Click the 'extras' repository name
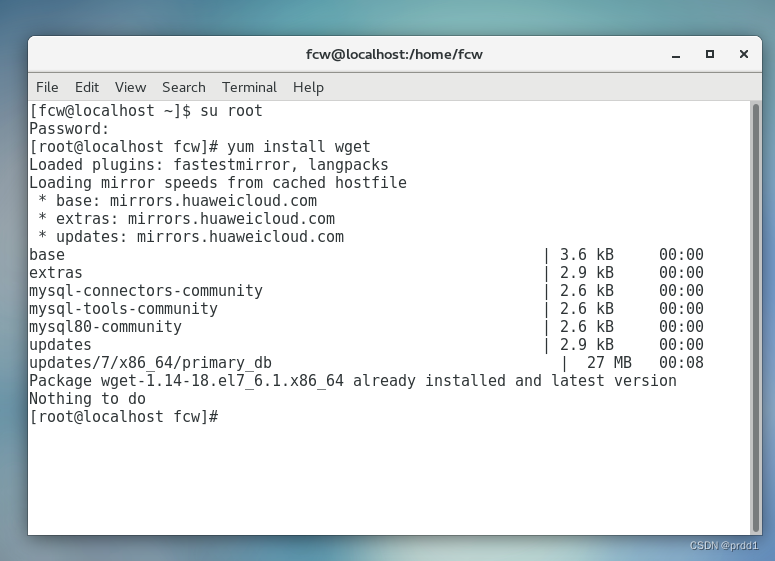 pos(56,273)
